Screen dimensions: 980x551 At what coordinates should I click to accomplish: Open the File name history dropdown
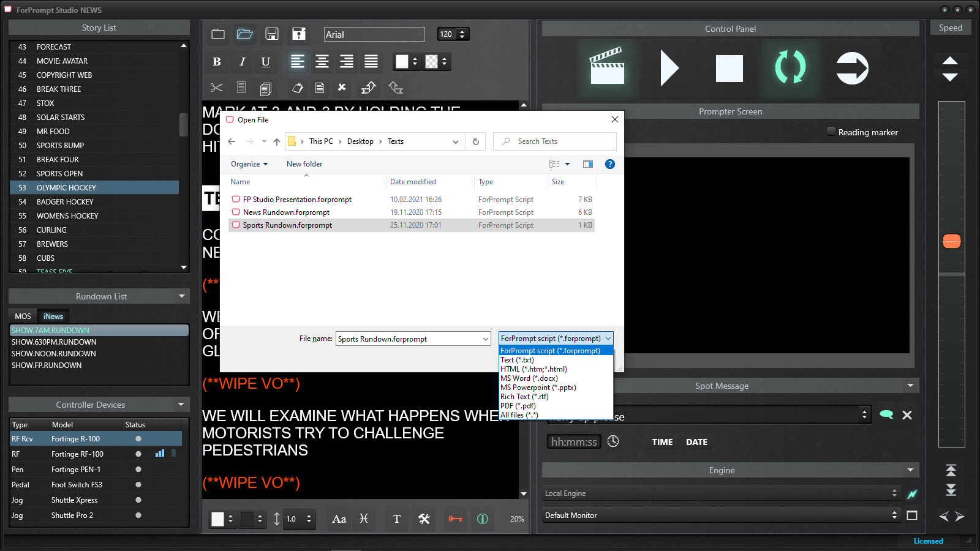(486, 339)
